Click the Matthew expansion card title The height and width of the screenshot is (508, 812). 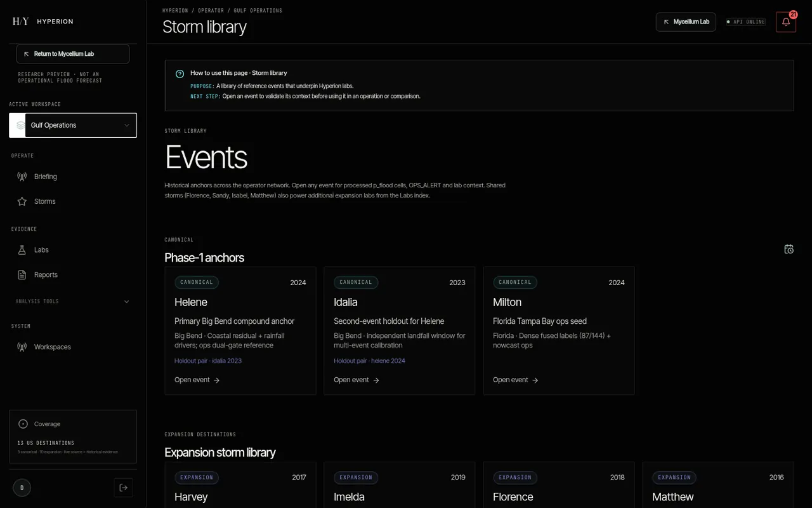tap(673, 497)
